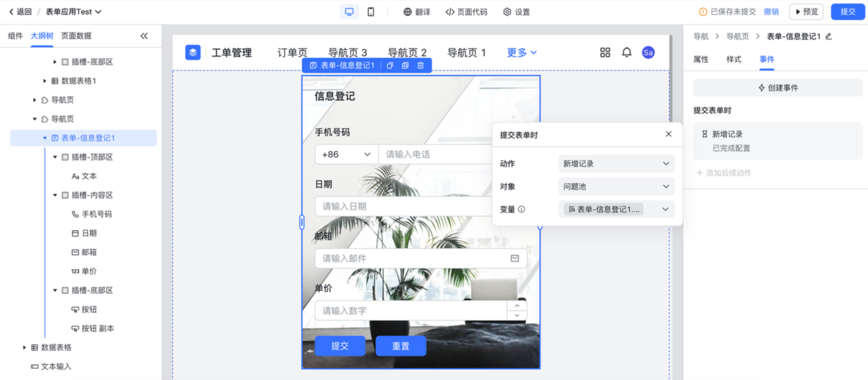868x380 pixels.
Task: Switch to 组件 tab
Action: [15, 36]
